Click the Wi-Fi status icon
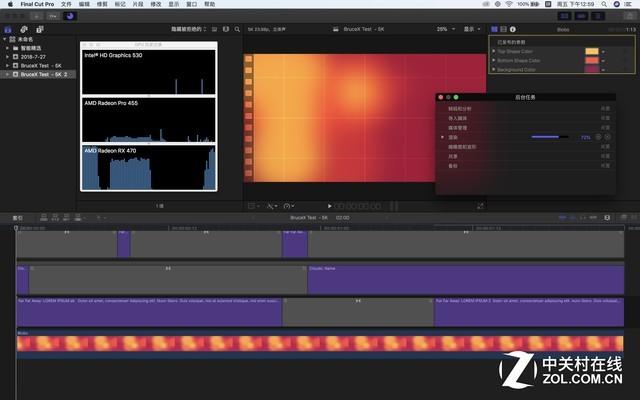The width and height of the screenshot is (640, 400). click(509, 4)
